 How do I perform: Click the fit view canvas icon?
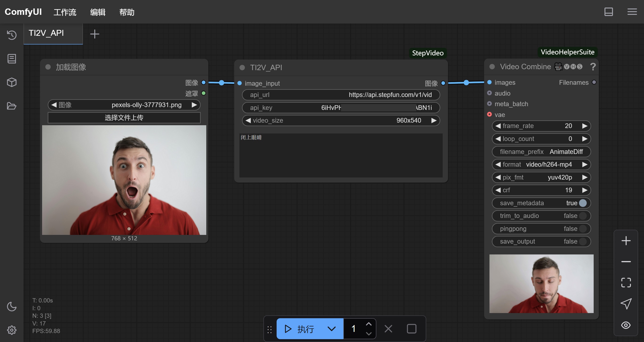[x=626, y=283]
